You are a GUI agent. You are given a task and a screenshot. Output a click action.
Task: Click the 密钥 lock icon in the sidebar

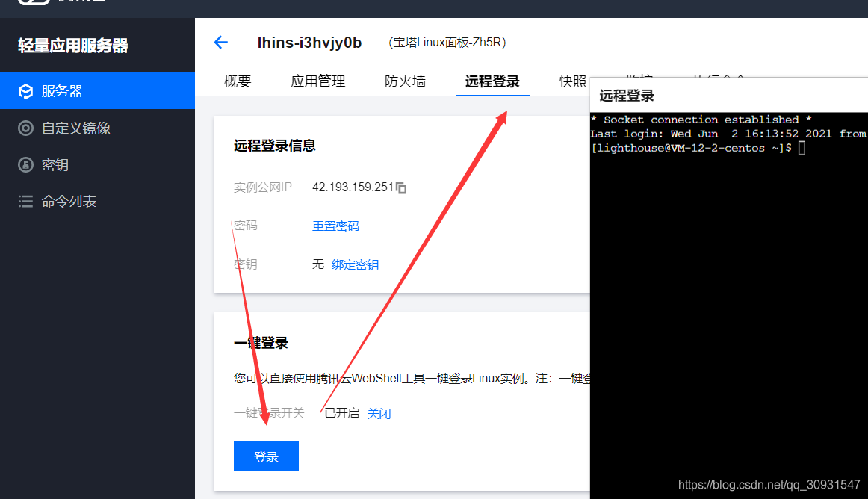(25, 164)
